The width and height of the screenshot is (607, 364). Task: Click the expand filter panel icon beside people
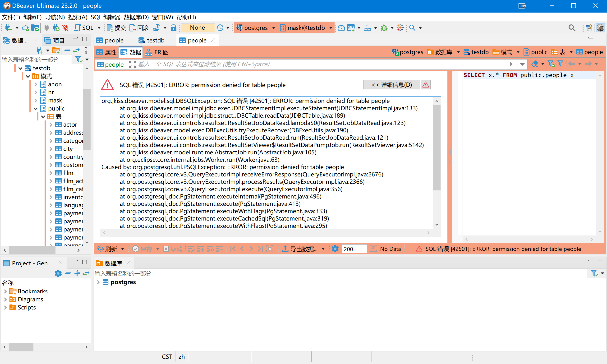coord(133,64)
